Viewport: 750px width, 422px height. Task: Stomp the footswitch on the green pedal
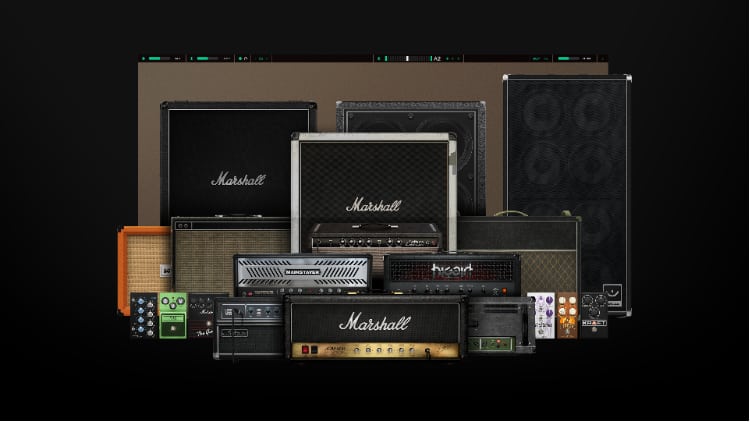[x=173, y=330]
